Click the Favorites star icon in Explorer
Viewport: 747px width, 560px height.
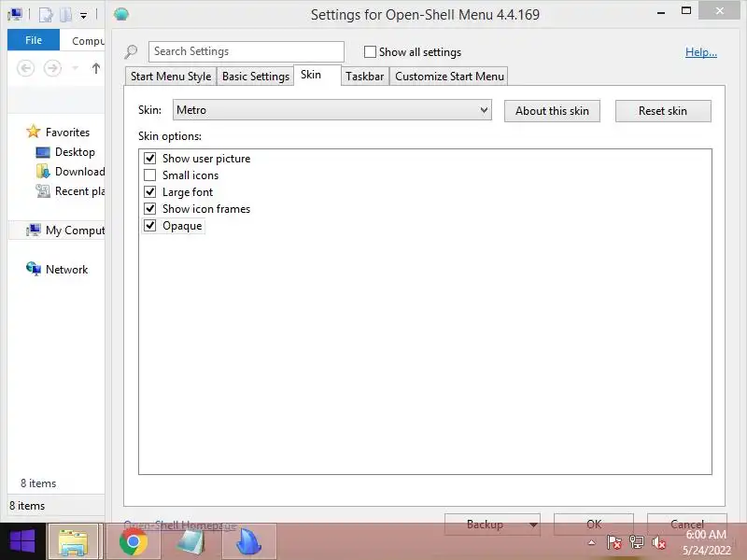click(x=34, y=132)
